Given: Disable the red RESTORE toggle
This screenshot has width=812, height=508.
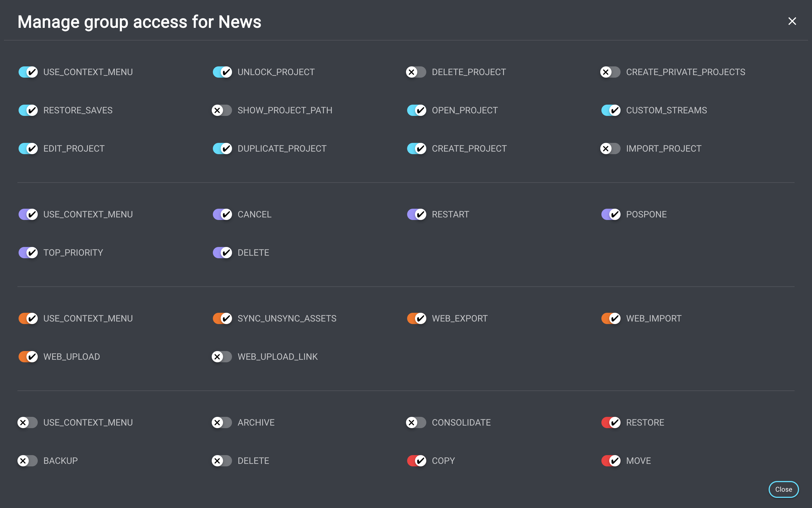Looking at the screenshot, I should (611, 422).
